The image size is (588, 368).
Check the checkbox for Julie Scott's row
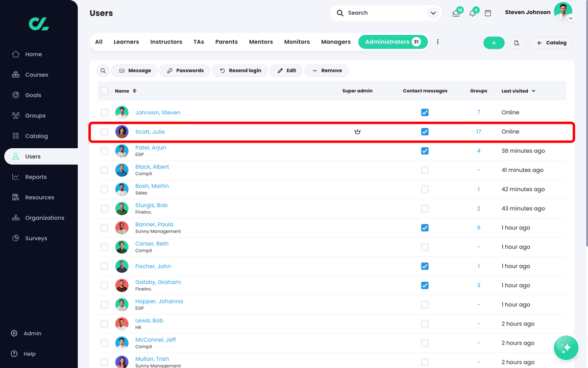click(104, 131)
